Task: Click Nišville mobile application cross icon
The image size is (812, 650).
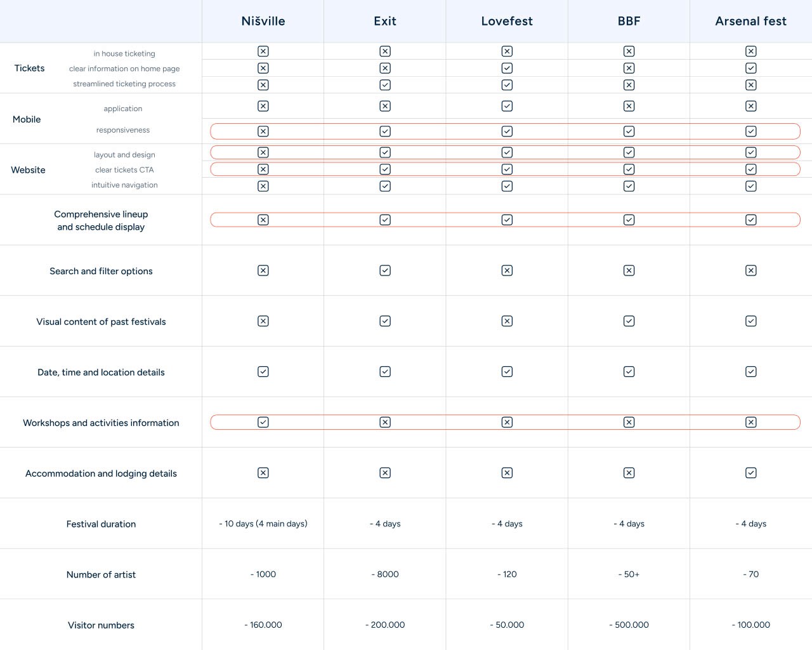Action: coord(263,106)
